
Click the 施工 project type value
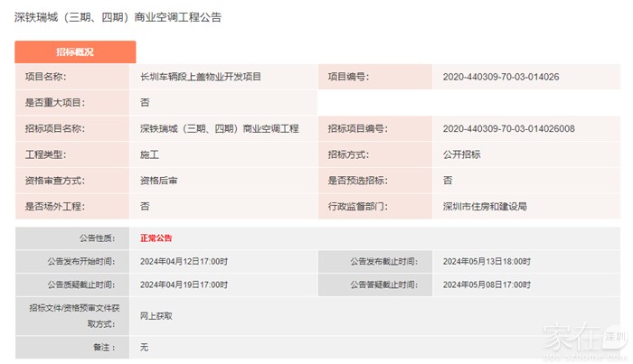149,155
